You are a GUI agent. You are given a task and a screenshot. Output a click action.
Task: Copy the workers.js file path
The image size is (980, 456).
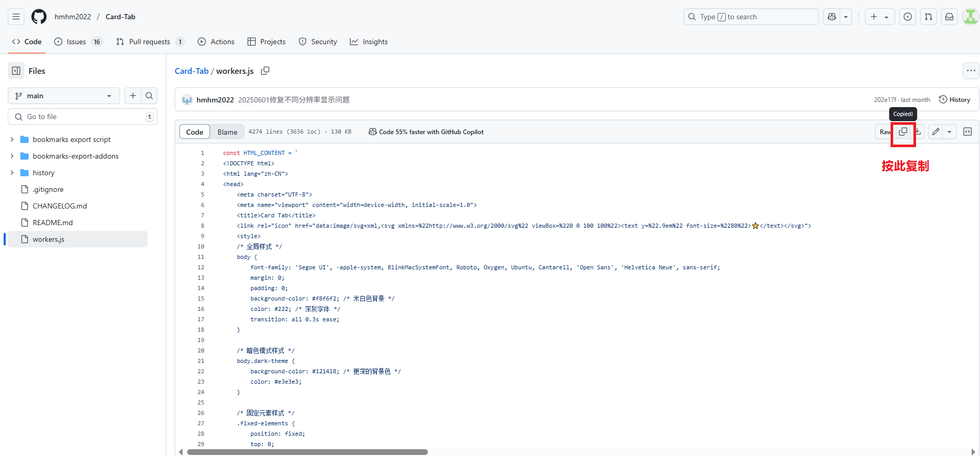(265, 71)
